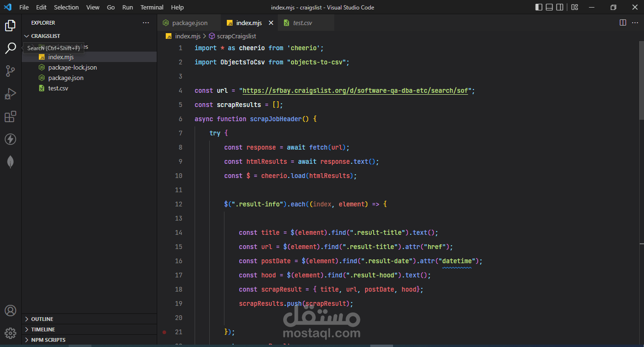Viewport: 644px width, 347px height.
Task: Click 'cheerio' import string on line 1
Action: point(304,48)
